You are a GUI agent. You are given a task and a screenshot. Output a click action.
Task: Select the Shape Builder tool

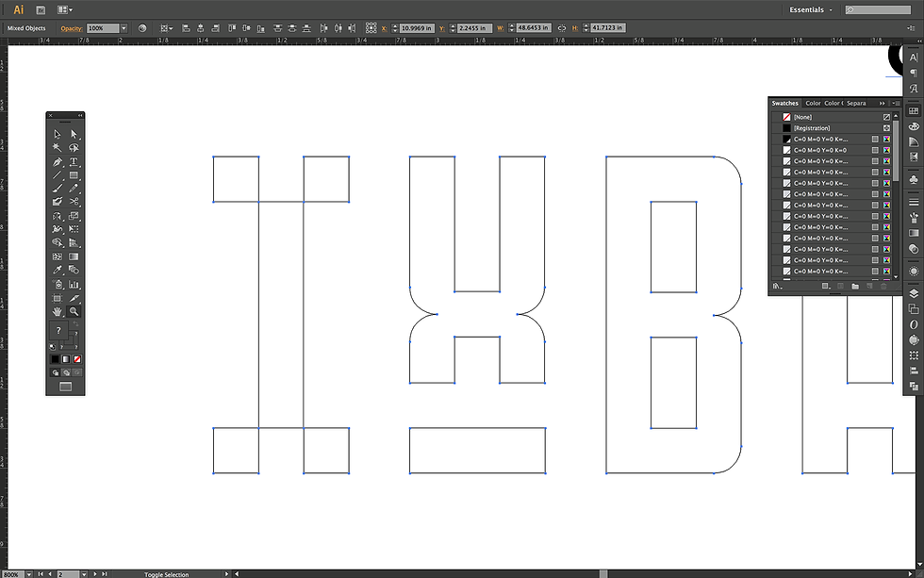58,242
